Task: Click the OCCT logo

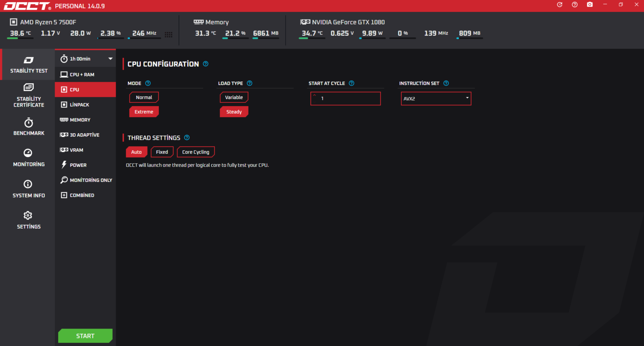Action: click(27, 6)
